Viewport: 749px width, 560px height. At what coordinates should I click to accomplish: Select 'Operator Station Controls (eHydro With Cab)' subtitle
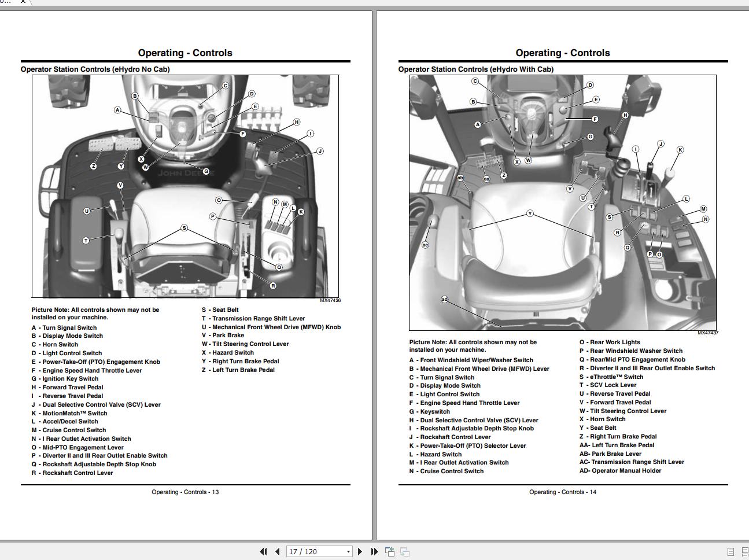(476, 69)
